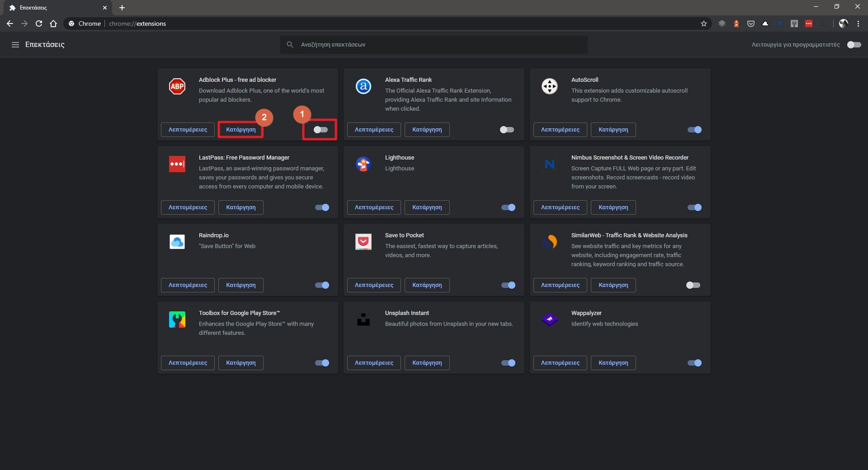868x470 pixels.
Task: Reload the extensions page
Action: click(39, 23)
